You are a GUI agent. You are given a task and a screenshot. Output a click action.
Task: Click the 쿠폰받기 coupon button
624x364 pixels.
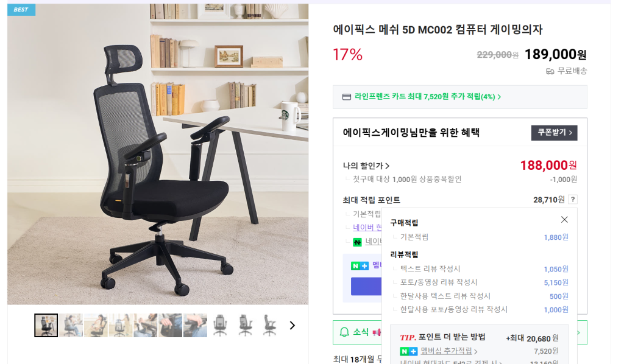pos(554,133)
